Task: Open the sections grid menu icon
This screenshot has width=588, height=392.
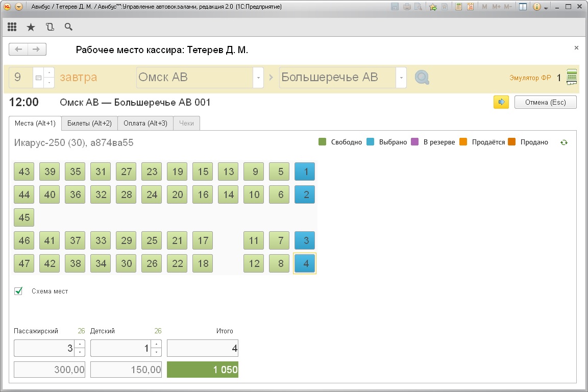Action: coord(12,27)
